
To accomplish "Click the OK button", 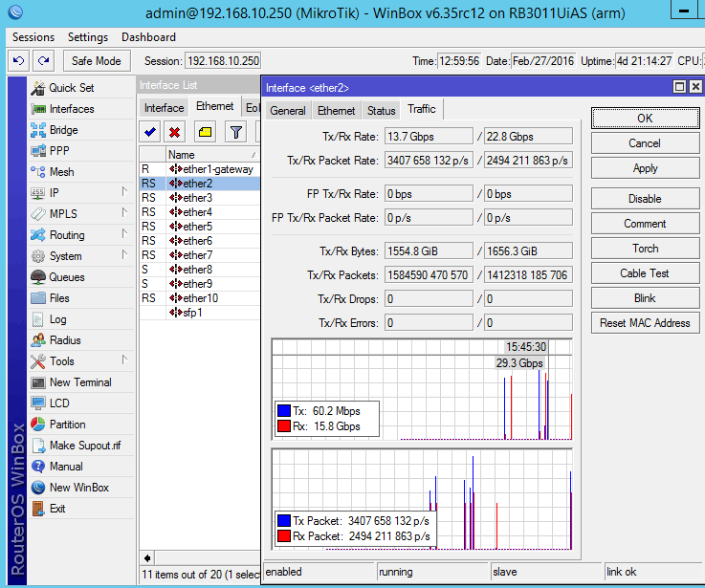I will (645, 119).
